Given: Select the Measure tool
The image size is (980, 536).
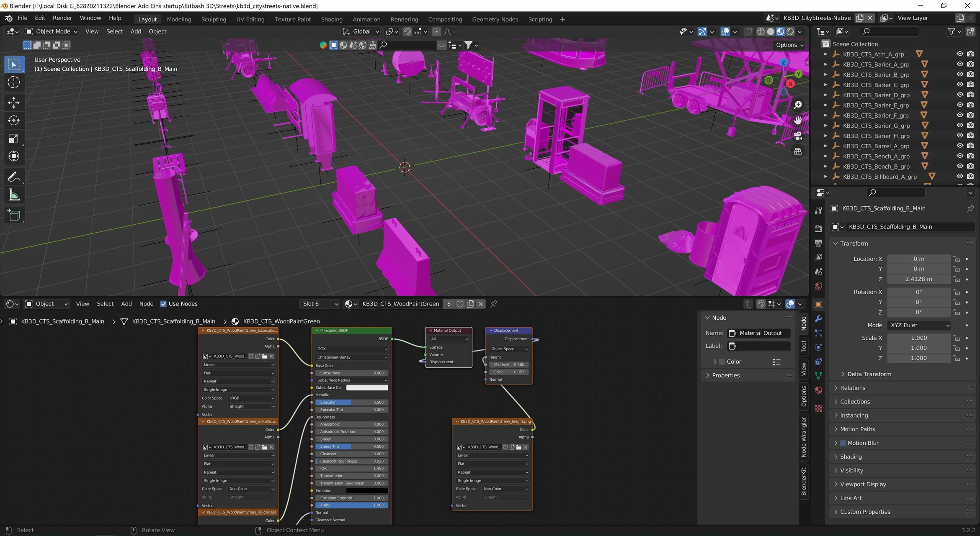Looking at the screenshot, I should [x=14, y=195].
